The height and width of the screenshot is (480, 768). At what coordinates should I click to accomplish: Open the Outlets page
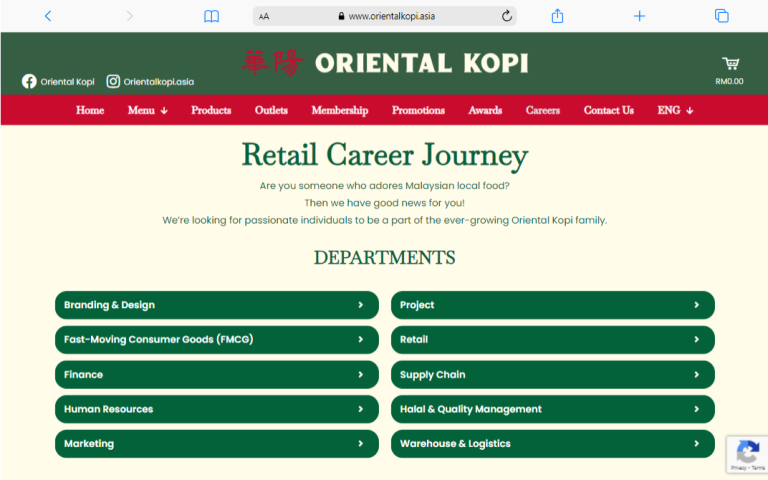tap(271, 110)
